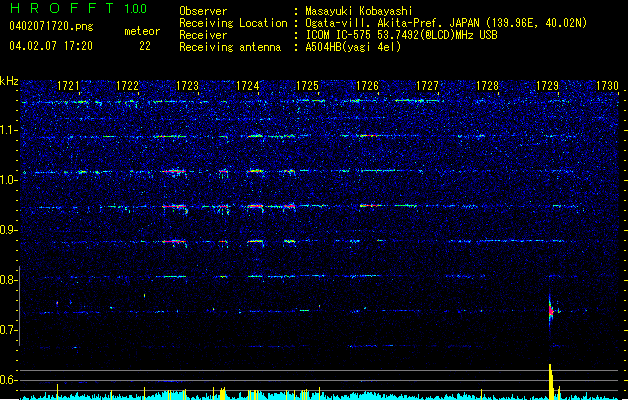Click the tall yellow power spike near 1729
The width and height of the screenshot is (629, 400).
(x=551, y=382)
